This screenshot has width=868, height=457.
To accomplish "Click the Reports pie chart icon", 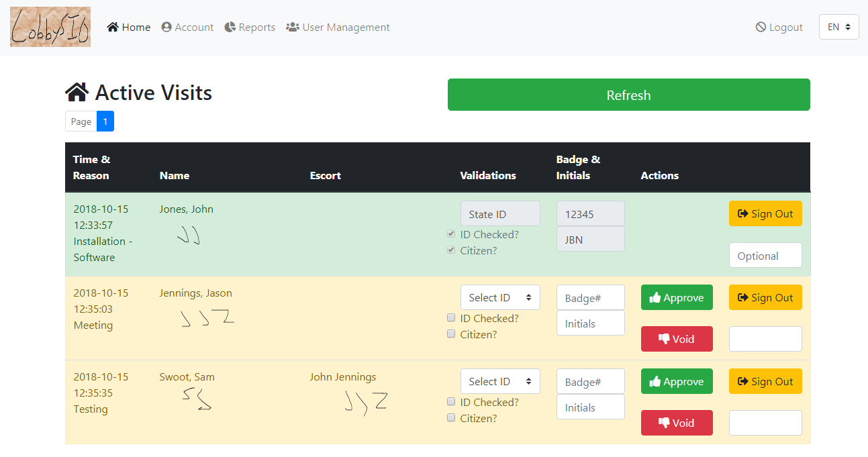I will click(x=230, y=27).
